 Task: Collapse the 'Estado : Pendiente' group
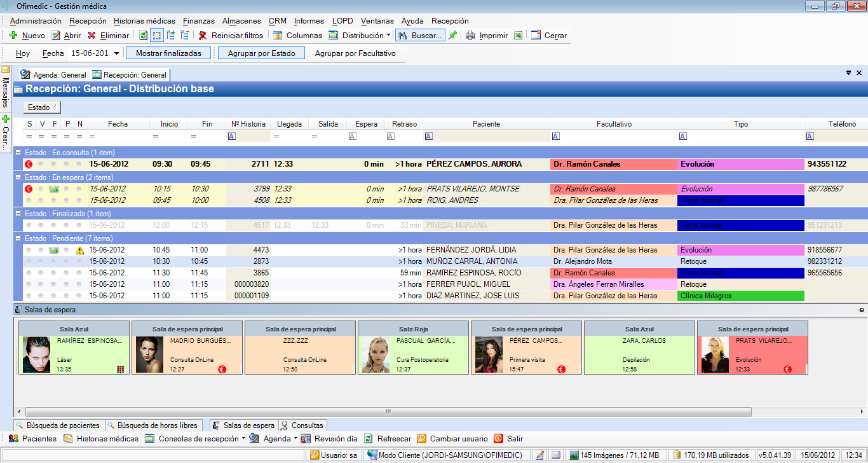18,238
